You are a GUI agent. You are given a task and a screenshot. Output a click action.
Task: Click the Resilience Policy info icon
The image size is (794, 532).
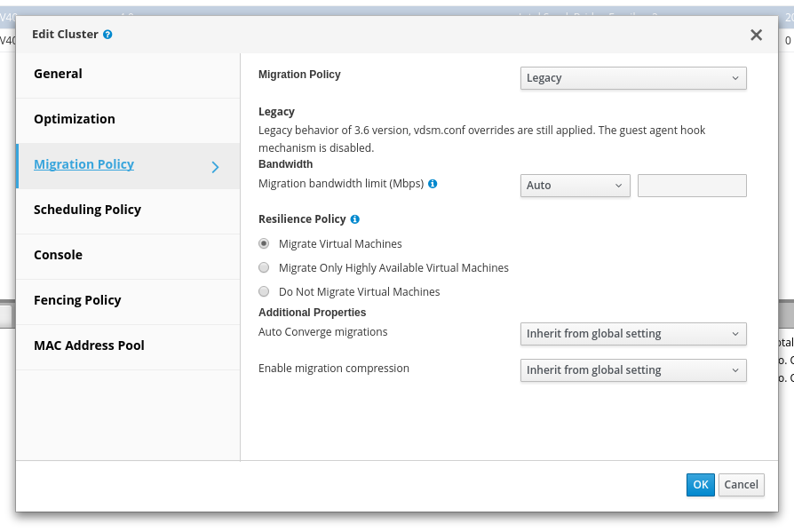point(354,218)
